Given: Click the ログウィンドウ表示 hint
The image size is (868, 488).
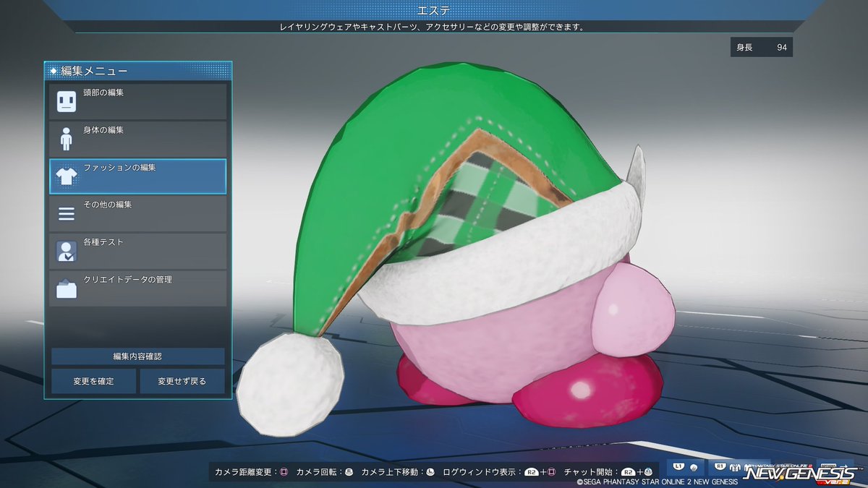Looking at the screenshot, I should (x=499, y=472).
